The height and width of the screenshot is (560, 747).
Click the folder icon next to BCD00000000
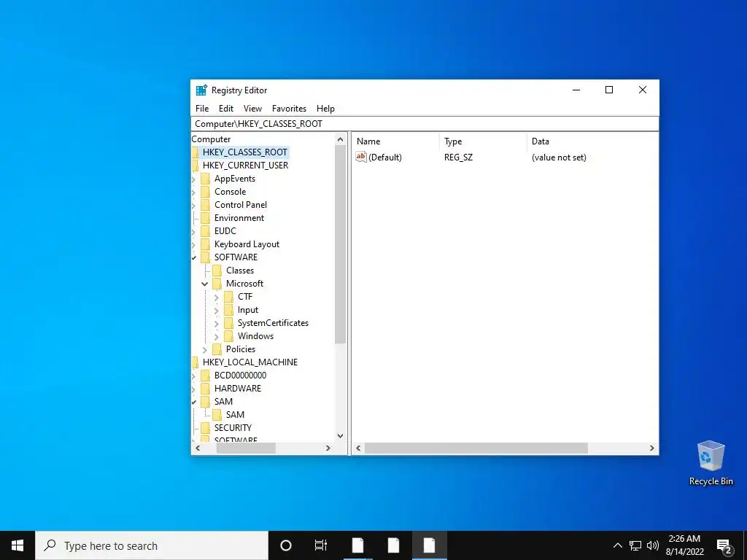point(205,376)
